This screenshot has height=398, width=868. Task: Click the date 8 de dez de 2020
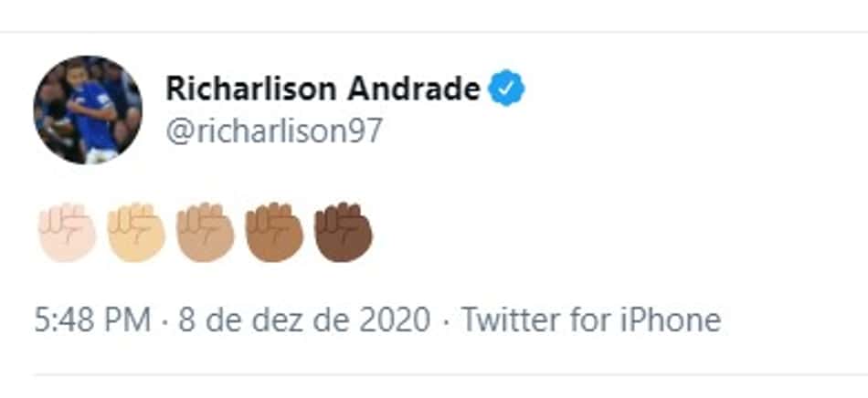[304, 320]
